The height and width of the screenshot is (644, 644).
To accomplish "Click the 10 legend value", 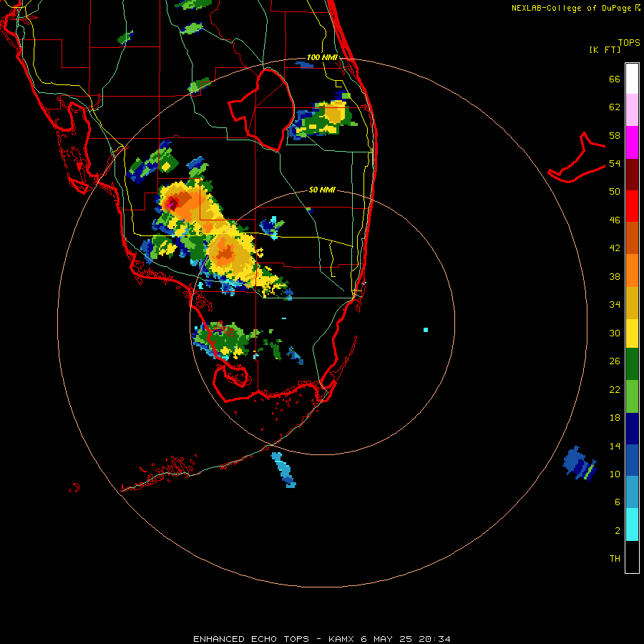I will pyautogui.click(x=615, y=474).
